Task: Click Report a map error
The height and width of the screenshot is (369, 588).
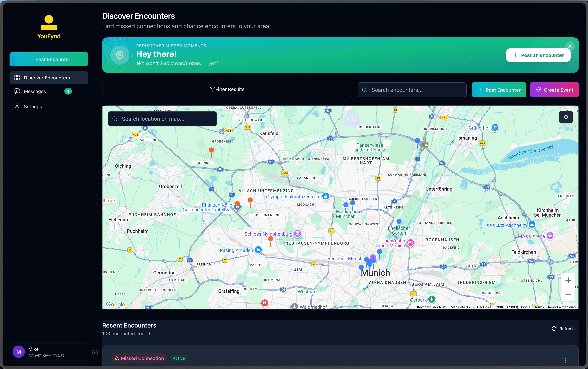Action: click(562, 307)
